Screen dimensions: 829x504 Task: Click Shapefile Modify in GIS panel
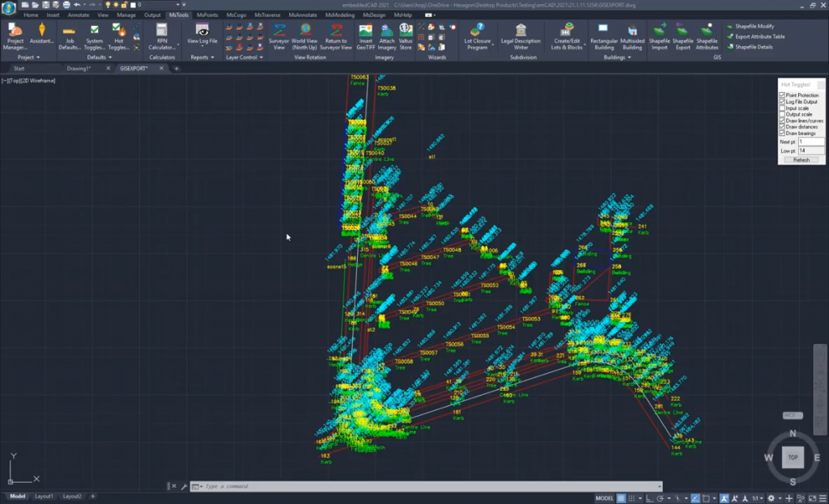pyautogui.click(x=754, y=26)
